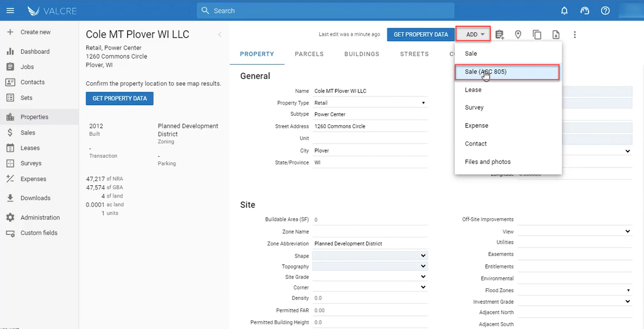Click the Valcre logo
The width and height of the screenshot is (644, 329).
pyautogui.click(x=52, y=11)
